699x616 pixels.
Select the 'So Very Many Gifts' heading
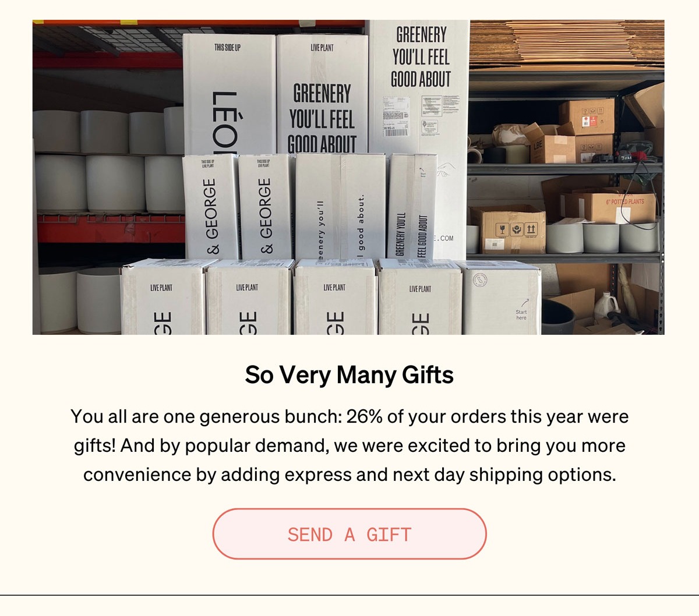point(349,375)
